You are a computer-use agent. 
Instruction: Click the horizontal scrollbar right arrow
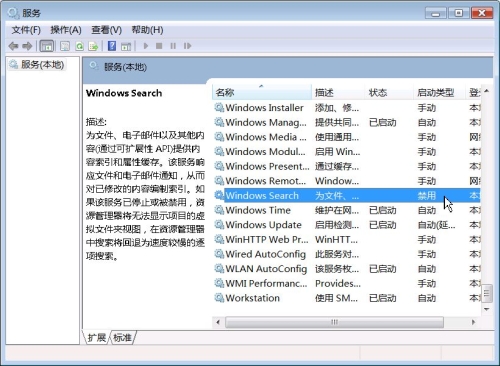(473, 322)
